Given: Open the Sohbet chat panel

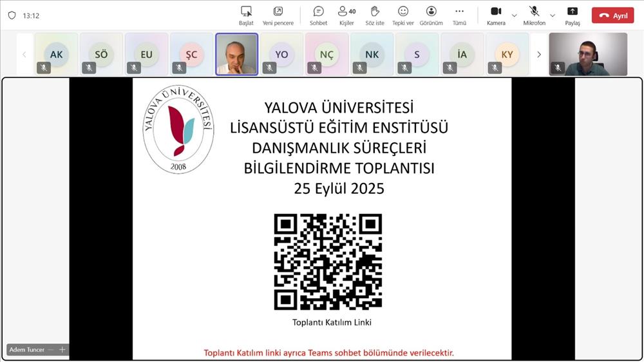Looking at the screenshot, I should (318, 15).
